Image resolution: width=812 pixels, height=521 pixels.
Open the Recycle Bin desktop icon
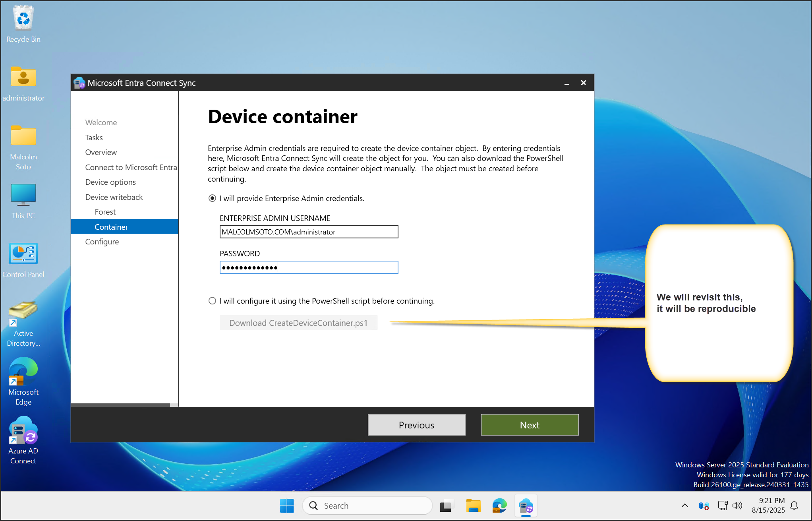pyautogui.click(x=23, y=20)
